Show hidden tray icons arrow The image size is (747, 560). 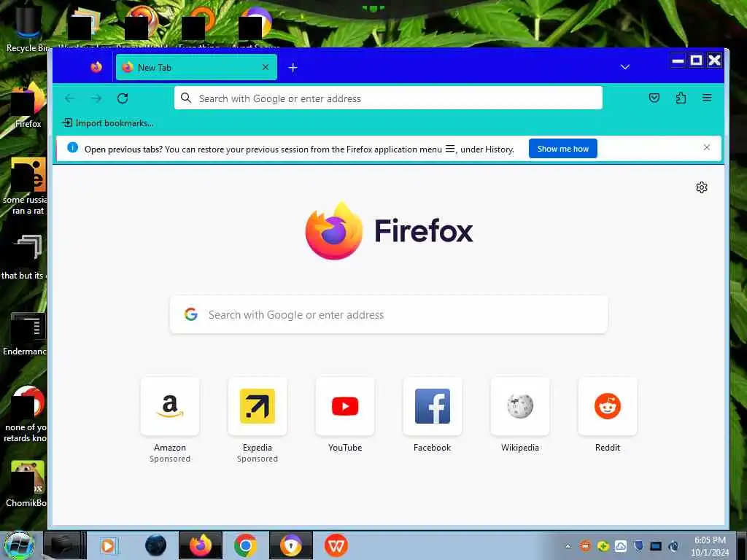568,546
